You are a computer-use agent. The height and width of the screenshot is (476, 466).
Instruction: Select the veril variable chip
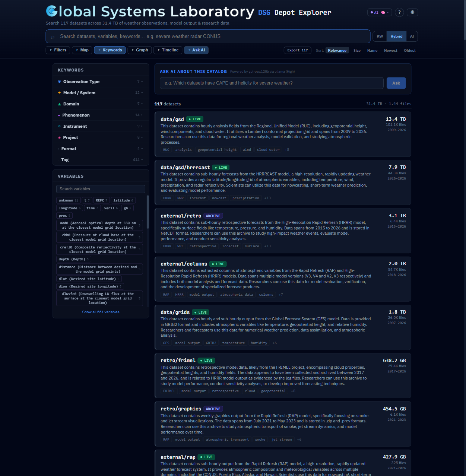pos(111,208)
